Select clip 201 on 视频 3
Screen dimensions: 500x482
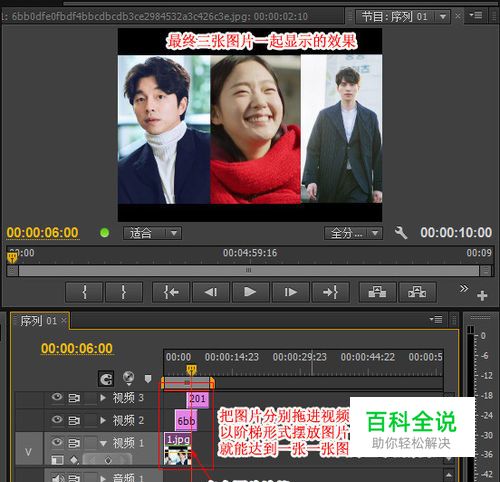197,399
